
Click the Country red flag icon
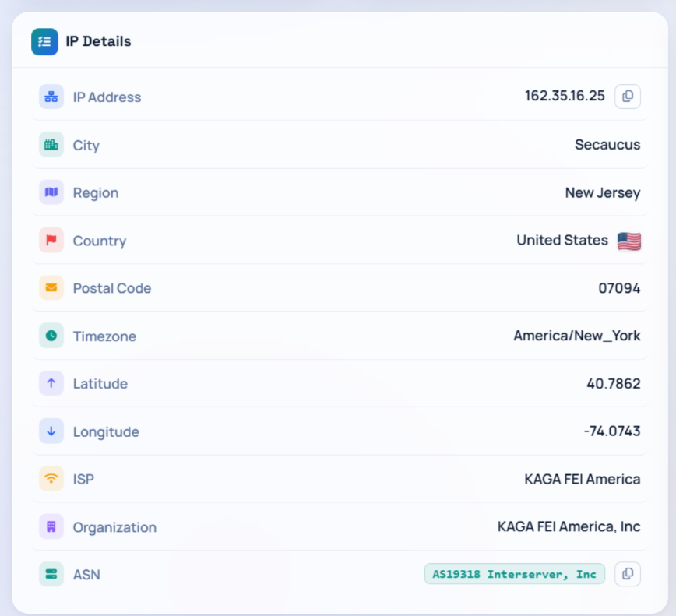51,240
